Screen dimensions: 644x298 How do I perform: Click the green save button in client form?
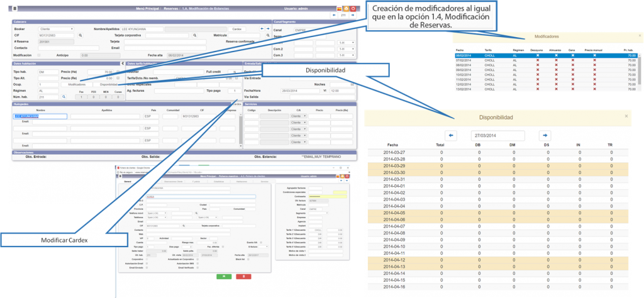[x=223, y=276]
